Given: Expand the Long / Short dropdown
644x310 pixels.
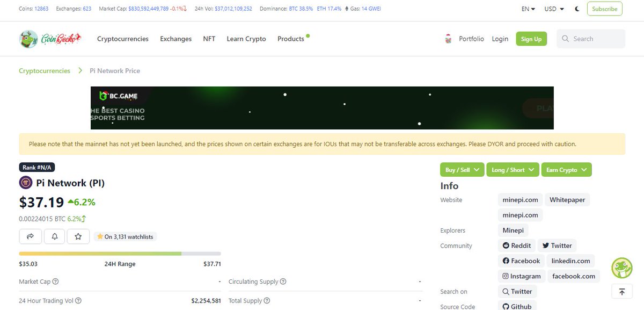Looking at the screenshot, I should coord(513,170).
